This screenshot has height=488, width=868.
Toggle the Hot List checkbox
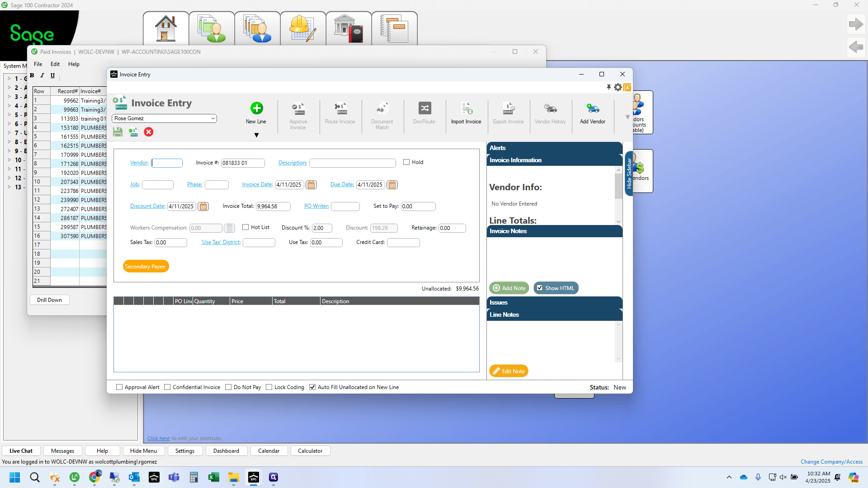tap(245, 227)
